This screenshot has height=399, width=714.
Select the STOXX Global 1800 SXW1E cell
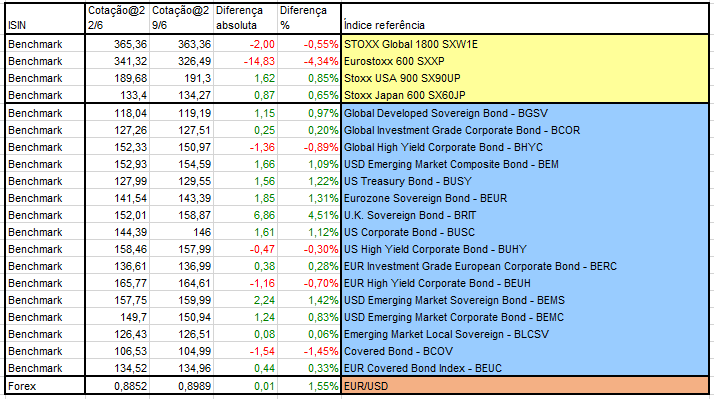[525, 44]
